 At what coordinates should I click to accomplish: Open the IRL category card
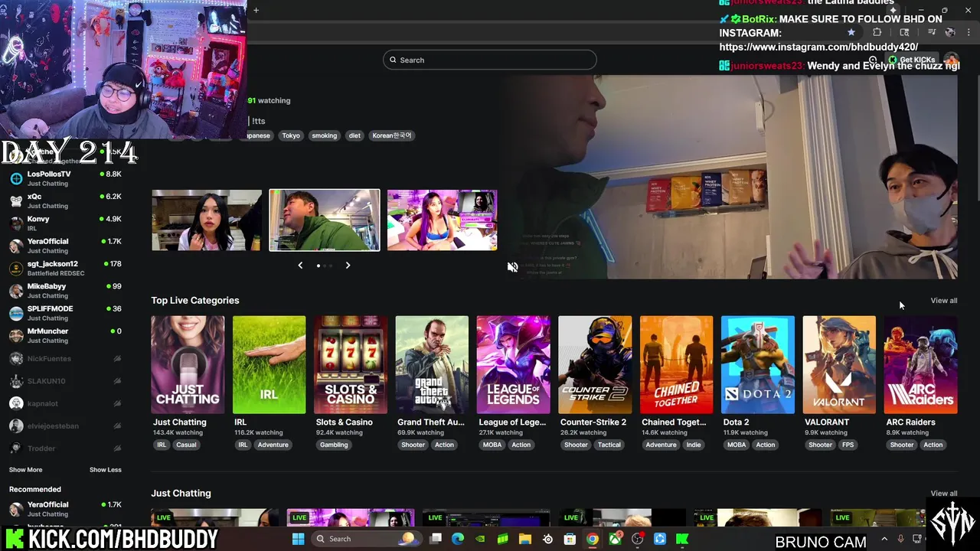pos(269,364)
